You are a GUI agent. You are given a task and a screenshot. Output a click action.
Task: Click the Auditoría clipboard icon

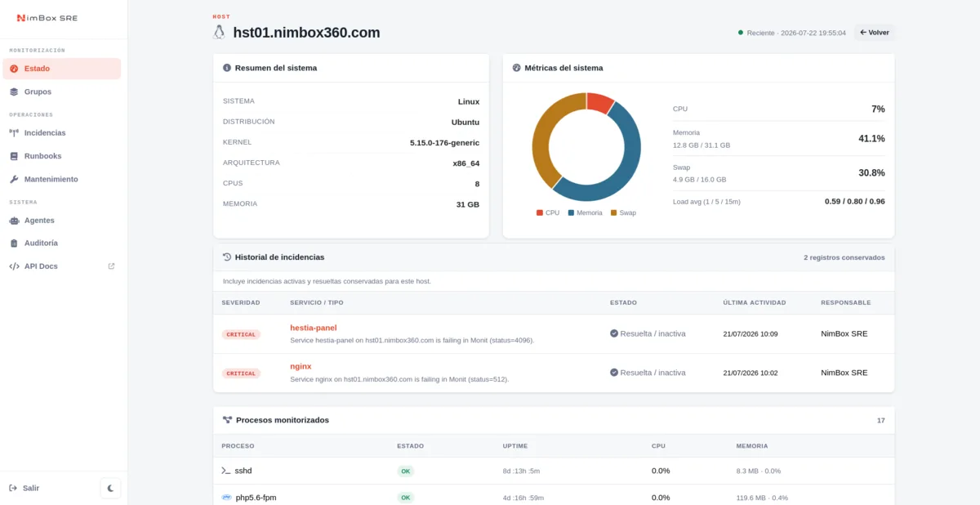pos(14,243)
